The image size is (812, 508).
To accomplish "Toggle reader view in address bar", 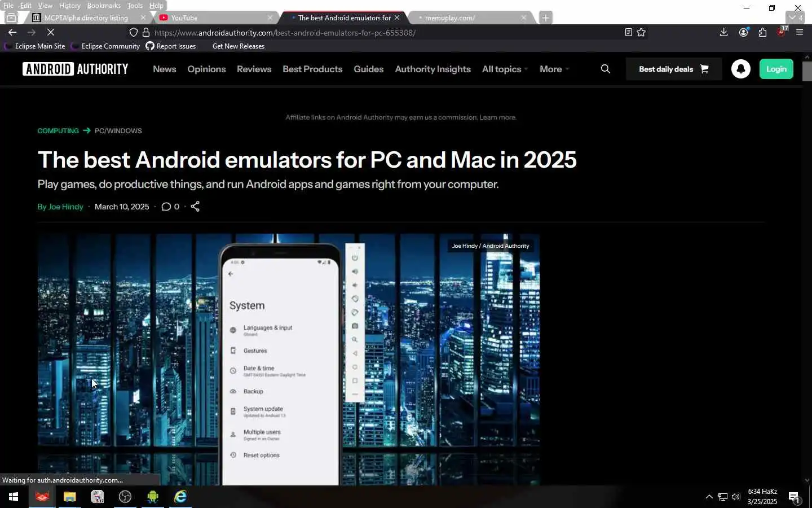I will 628,32.
